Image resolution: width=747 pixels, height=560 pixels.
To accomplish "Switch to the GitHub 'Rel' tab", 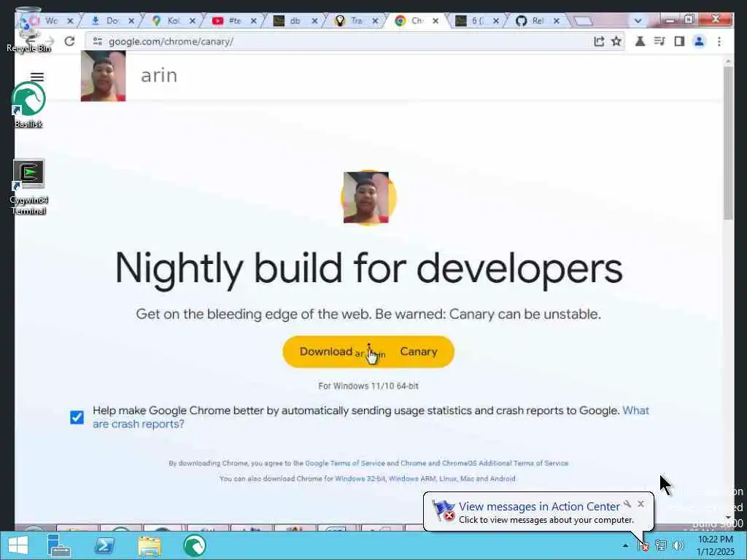I will (538, 21).
